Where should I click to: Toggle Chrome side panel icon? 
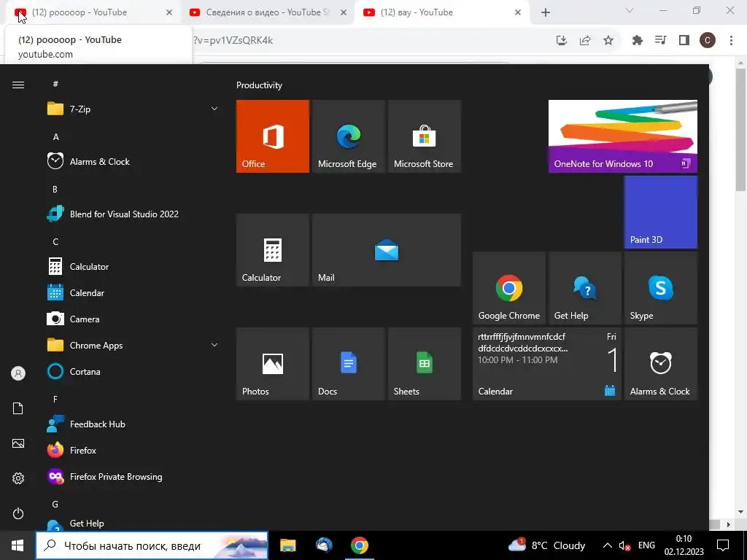684,41
